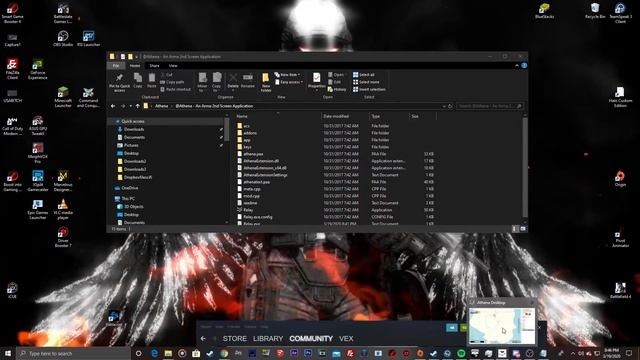Select the Relay.exe.config file

(x=258, y=217)
